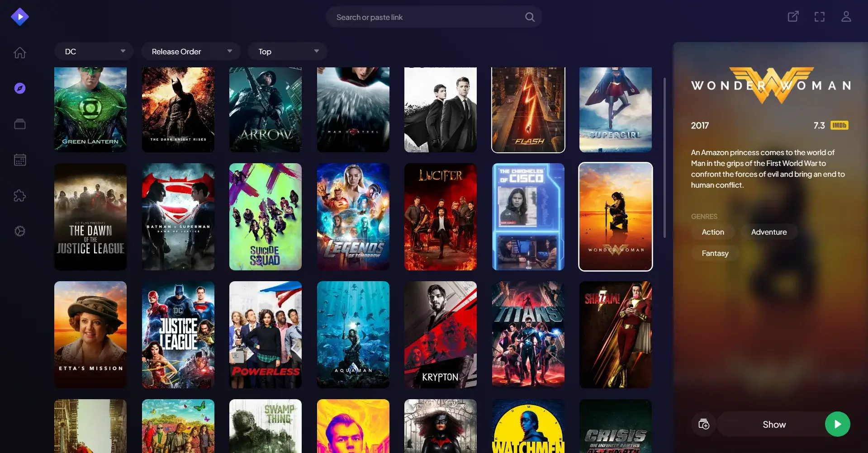Select the Suicide Squad poster
This screenshot has height=453, width=868.
(266, 217)
